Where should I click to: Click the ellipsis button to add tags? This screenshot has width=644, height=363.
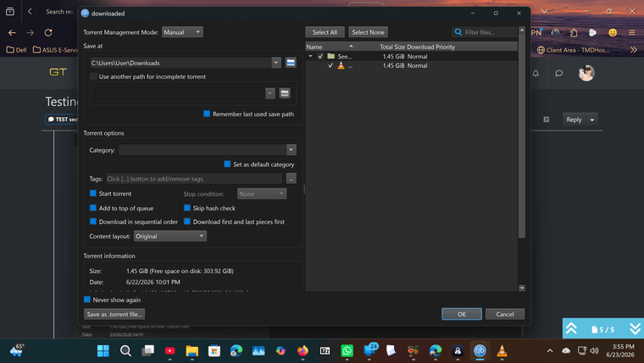click(291, 178)
